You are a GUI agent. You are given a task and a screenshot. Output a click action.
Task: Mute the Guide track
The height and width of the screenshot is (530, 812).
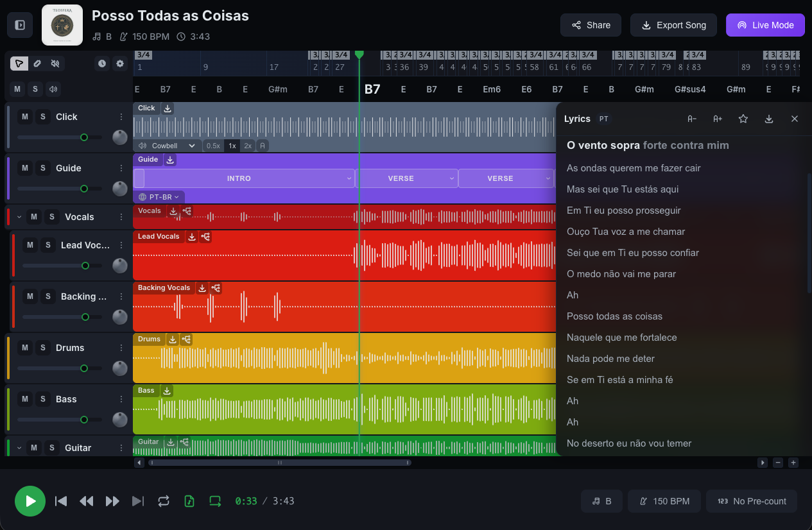[25, 168]
